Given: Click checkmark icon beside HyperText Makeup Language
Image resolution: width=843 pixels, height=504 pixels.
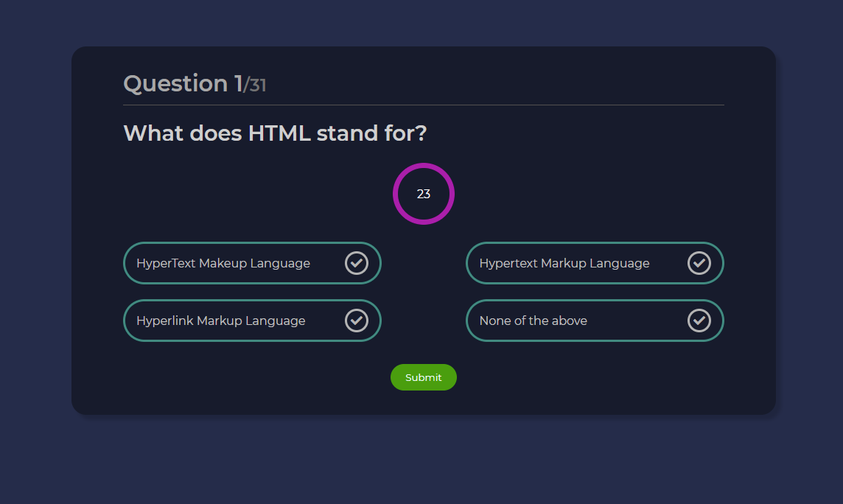Looking at the screenshot, I should click(x=357, y=263).
